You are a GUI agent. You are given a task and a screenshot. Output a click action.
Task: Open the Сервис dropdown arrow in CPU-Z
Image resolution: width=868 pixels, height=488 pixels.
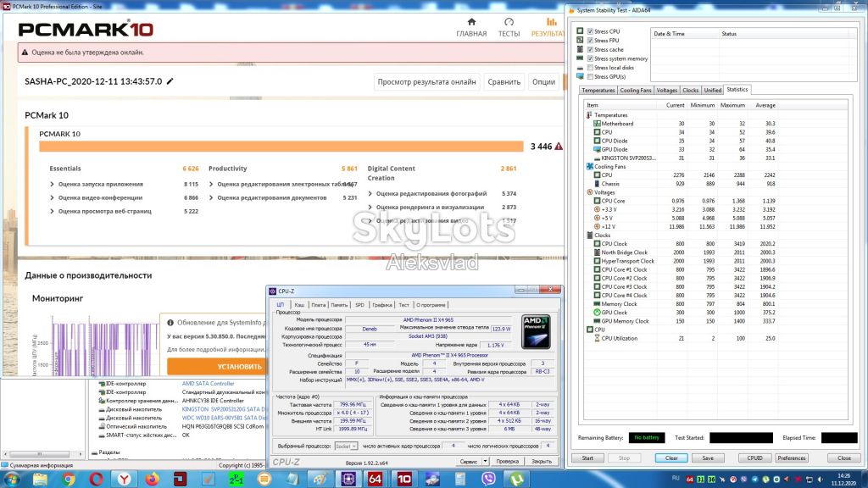(x=485, y=461)
